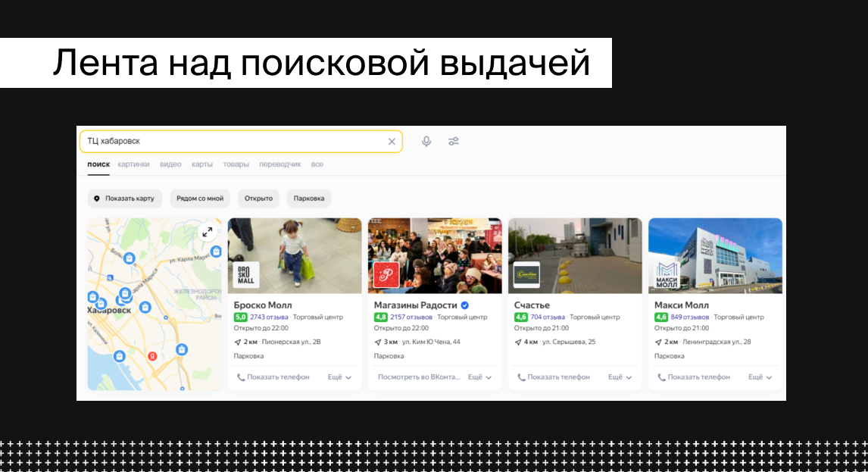Open the 704 отзыва reviews link
This screenshot has height=472, width=868.
[548, 317]
